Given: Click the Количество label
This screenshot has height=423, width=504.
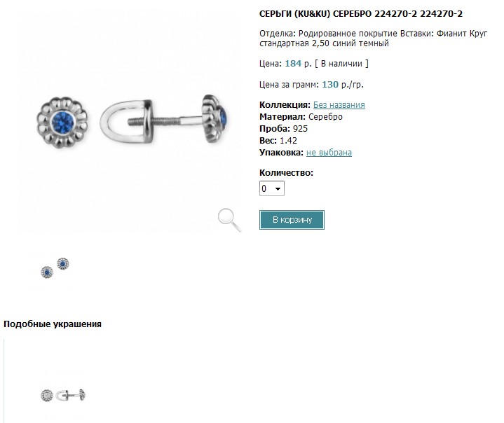Looking at the screenshot, I should click(286, 173).
